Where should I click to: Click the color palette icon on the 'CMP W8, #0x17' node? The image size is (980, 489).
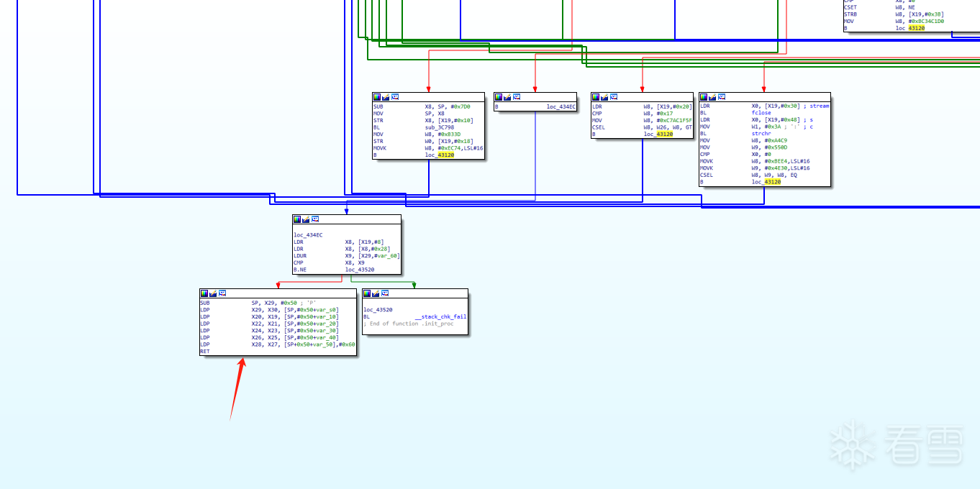click(x=596, y=96)
